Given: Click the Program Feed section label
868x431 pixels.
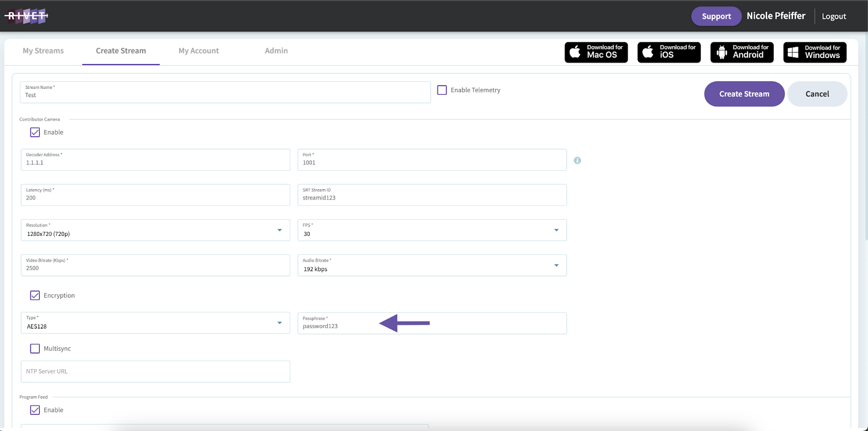Looking at the screenshot, I should pos(34,397).
